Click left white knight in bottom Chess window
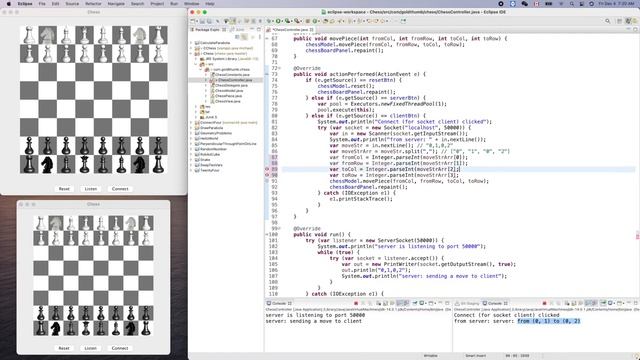The image size is (640, 360). (x=56, y=223)
